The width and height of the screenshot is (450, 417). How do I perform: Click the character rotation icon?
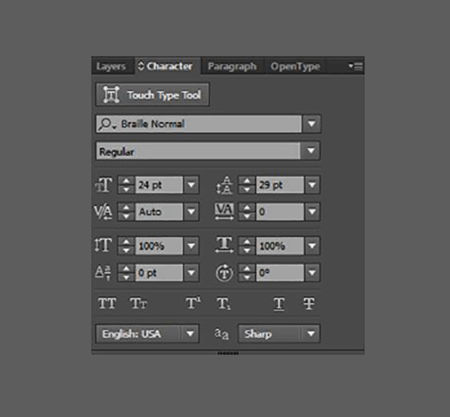pyautogui.click(x=224, y=273)
